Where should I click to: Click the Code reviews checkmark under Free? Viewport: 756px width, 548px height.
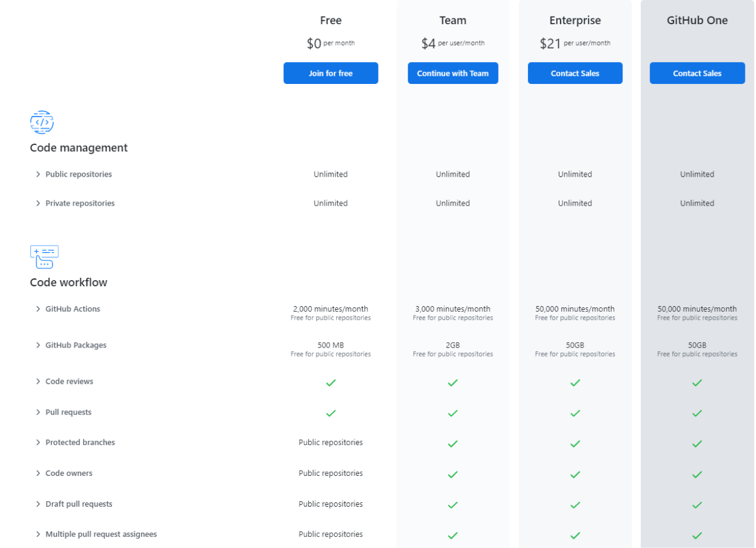[x=331, y=382]
